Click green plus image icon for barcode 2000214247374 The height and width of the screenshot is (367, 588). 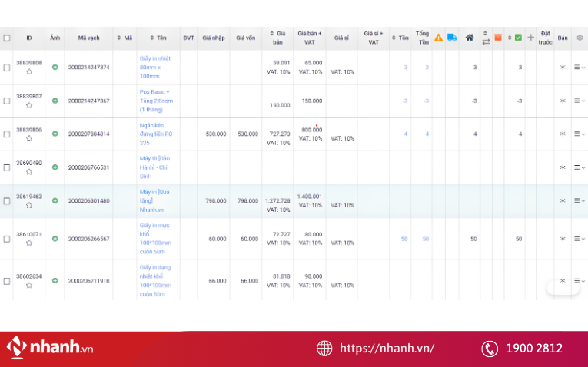tap(55, 67)
